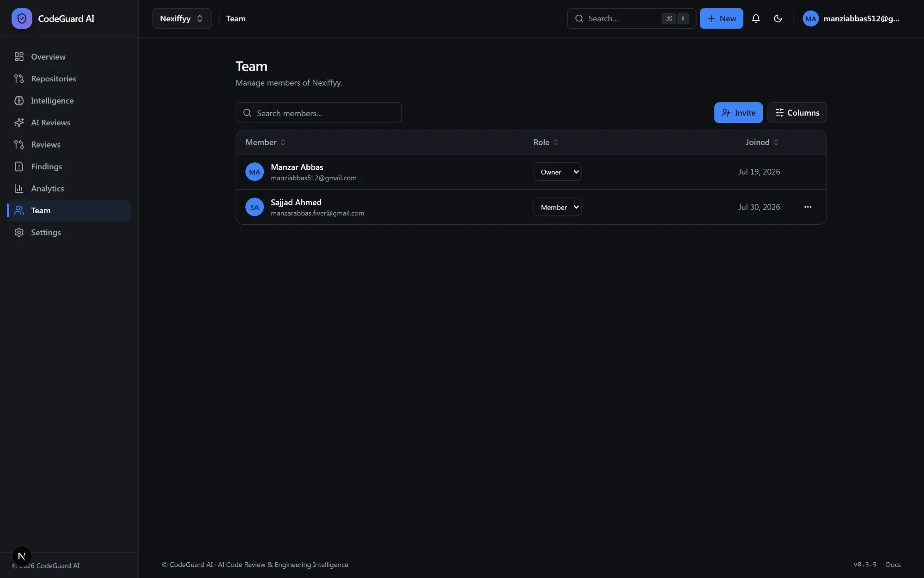The width and height of the screenshot is (924, 578).
Task: Click the Analytics chart icon in sidebar
Action: pos(19,188)
